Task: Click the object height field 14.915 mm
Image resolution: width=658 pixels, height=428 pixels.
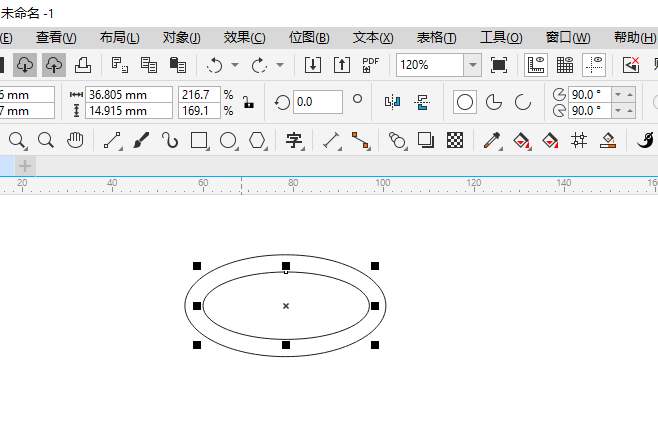Action: click(x=128, y=111)
